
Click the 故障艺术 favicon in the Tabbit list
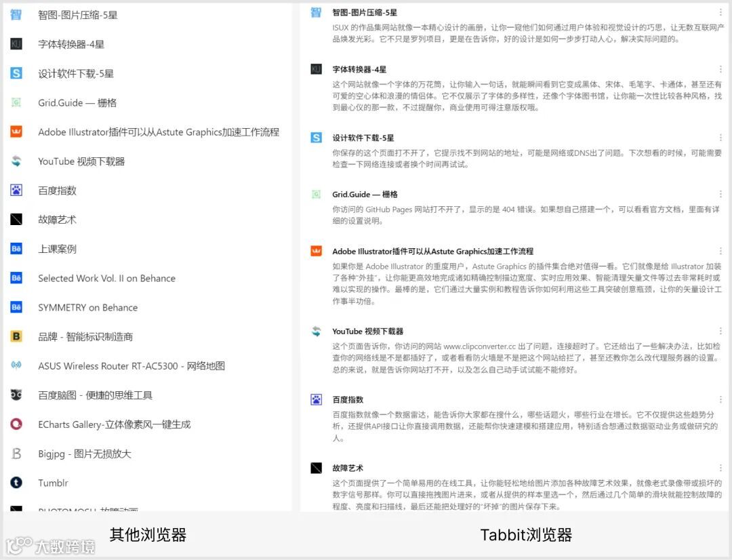tap(316, 468)
